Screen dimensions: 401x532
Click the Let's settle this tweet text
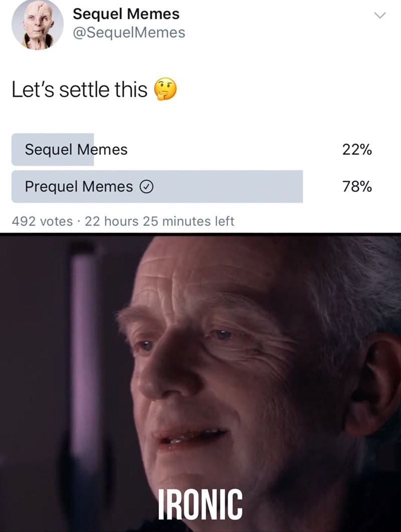tap(80, 90)
